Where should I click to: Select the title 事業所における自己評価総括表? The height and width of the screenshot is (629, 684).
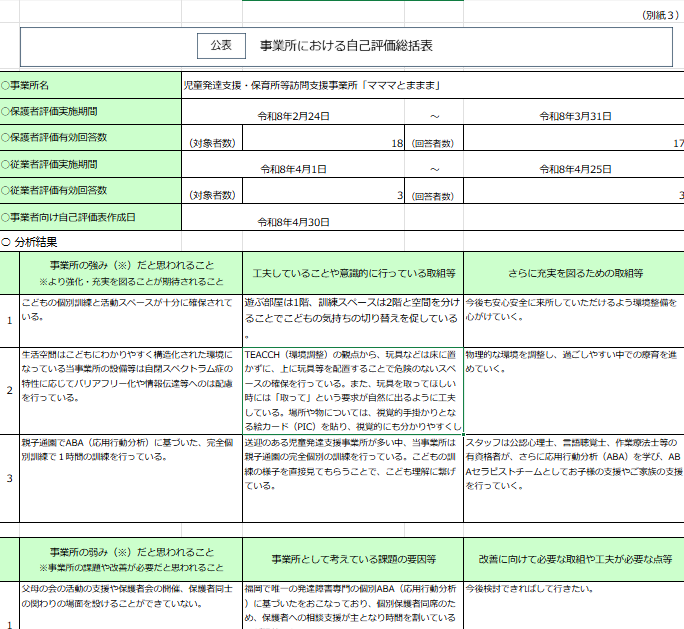tap(346, 46)
